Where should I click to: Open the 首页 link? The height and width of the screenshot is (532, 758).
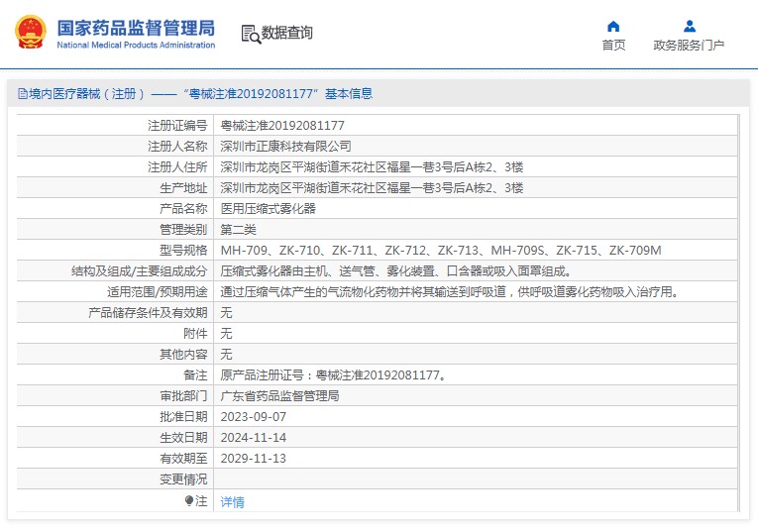[613, 45]
